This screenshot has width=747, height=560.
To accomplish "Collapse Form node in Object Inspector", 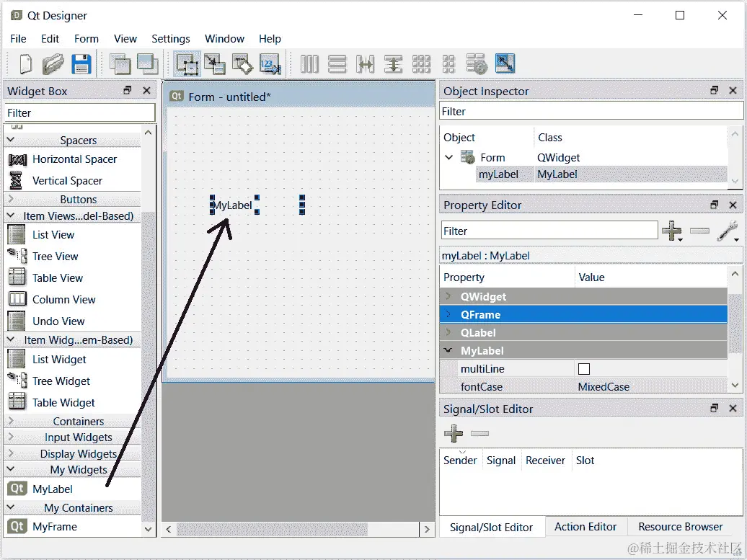I will [x=448, y=157].
